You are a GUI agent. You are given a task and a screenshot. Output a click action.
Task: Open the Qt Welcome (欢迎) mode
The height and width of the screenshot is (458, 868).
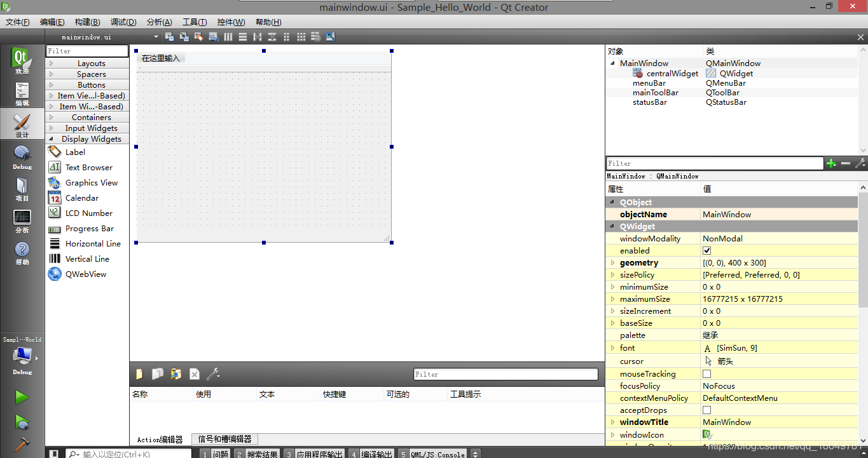coord(22,61)
